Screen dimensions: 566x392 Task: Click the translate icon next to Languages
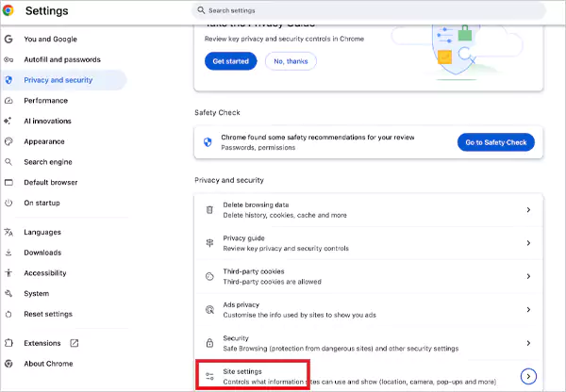click(x=8, y=232)
